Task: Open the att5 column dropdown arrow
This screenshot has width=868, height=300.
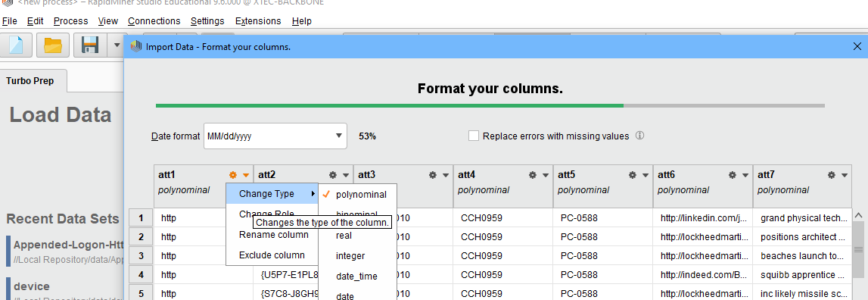Action: coord(646,176)
